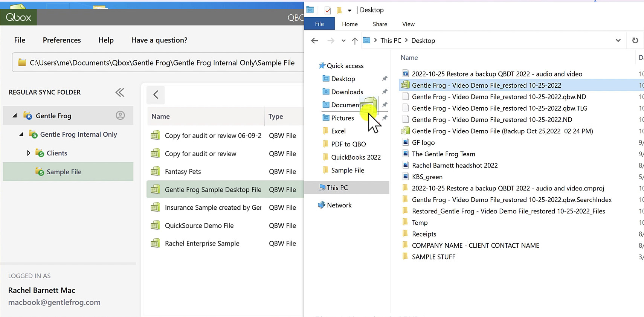Click Desktop in the address breadcrumb

[x=423, y=41]
